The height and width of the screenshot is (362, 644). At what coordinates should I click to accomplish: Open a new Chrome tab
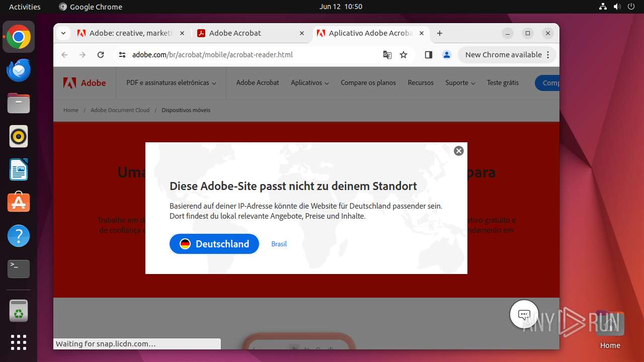pyautogui.click(x=440, y=33)
